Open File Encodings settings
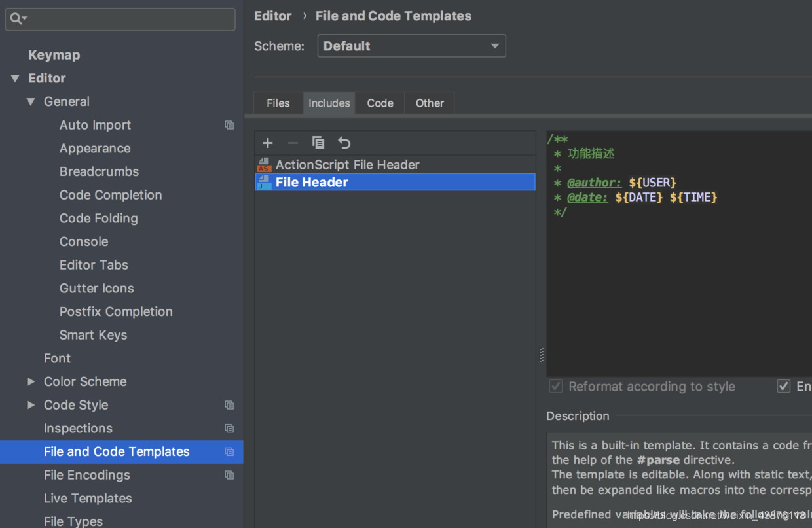Viewport: 812px width, 528px height. 87,475
